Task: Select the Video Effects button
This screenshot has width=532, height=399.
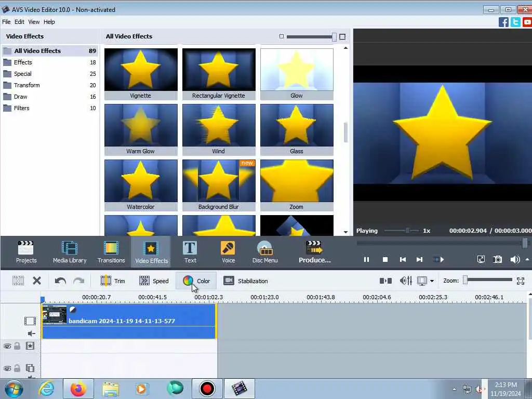Action: point(151,252)
